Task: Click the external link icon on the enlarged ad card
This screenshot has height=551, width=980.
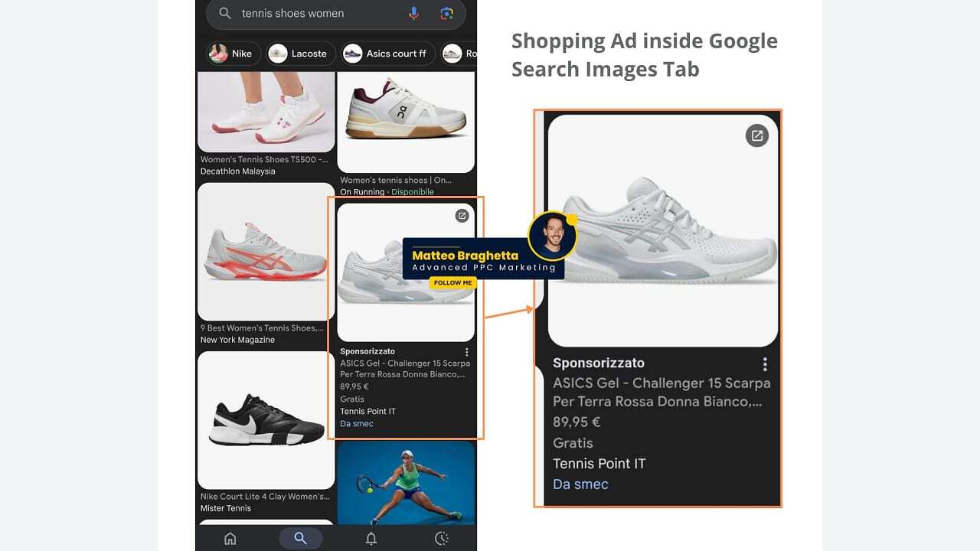Action: [x=756, y=135]
